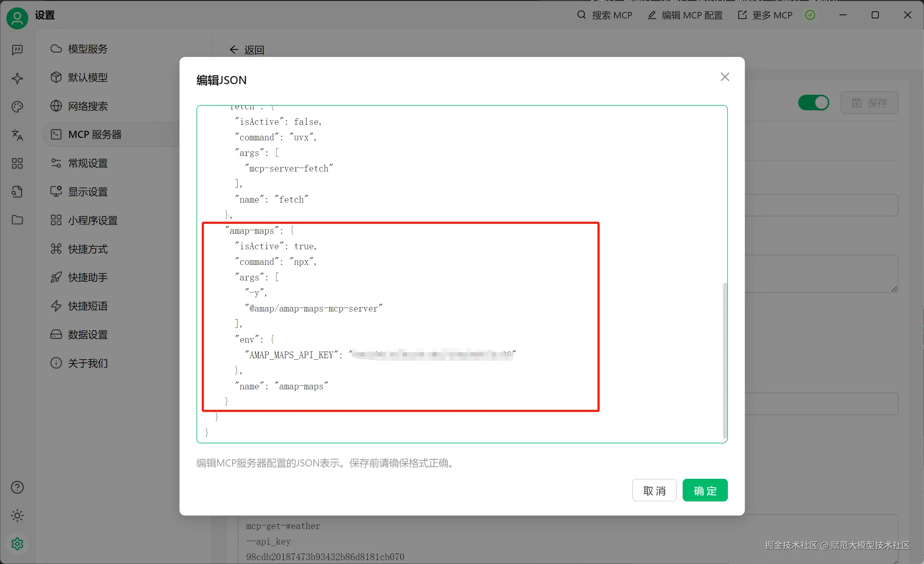Click the help question mark icon
This screenshot has height=564, width=924.
tap(17, 488)
